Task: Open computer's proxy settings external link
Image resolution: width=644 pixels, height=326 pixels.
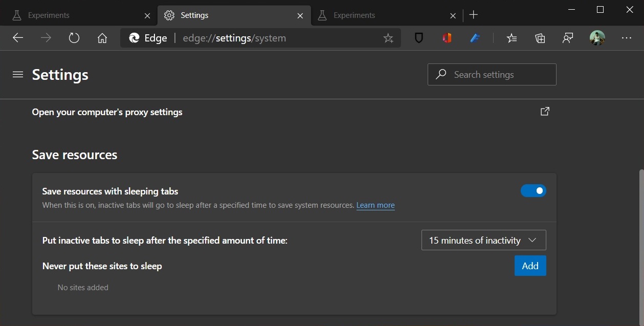Action: click(545, 112)
